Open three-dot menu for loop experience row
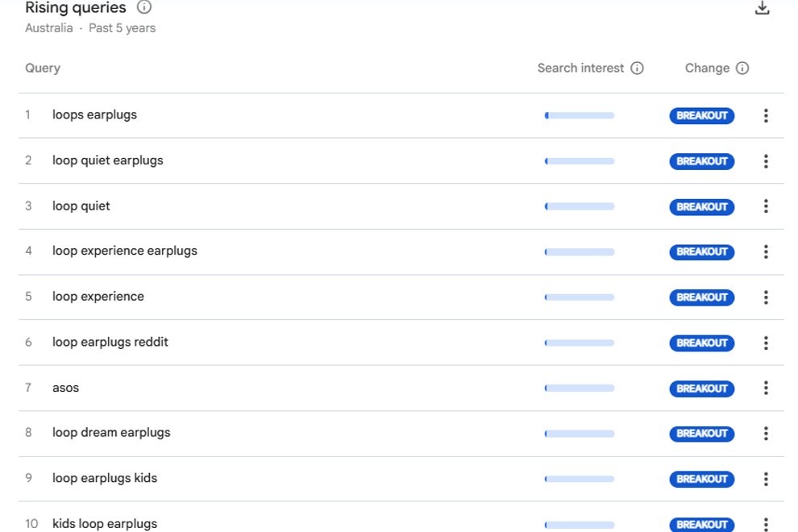Image resolution: width=798 pixels, height=532 pixels. [766, 297]
